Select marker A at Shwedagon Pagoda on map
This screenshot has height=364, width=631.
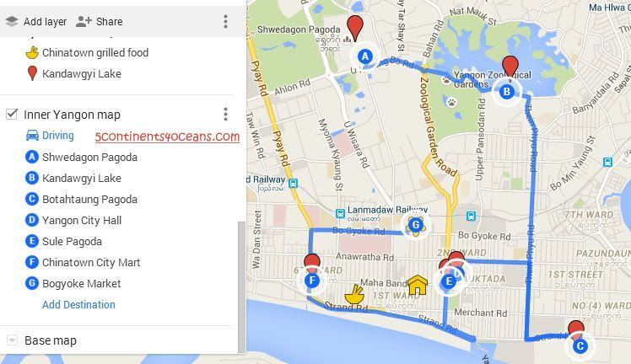coord(365,56)
